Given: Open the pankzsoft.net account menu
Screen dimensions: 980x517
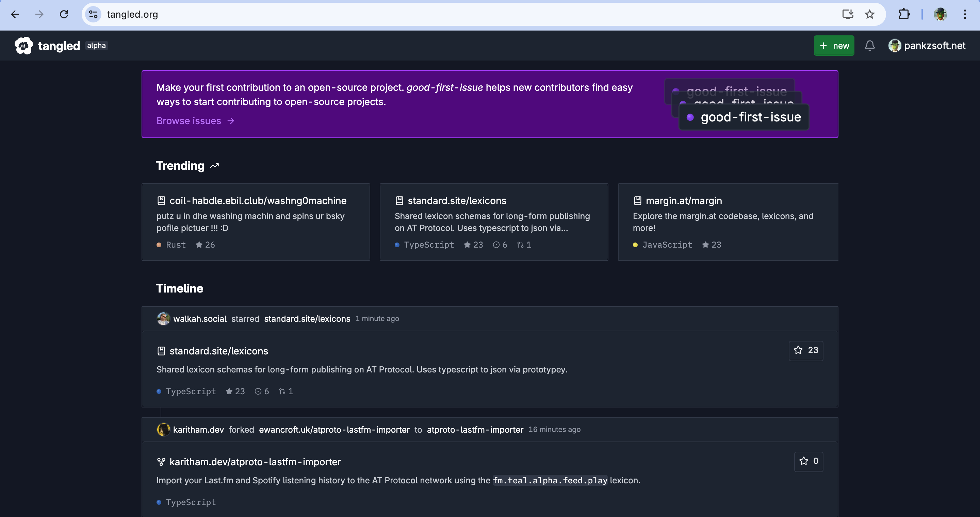Looking at the screenshot, I should 927,46.
